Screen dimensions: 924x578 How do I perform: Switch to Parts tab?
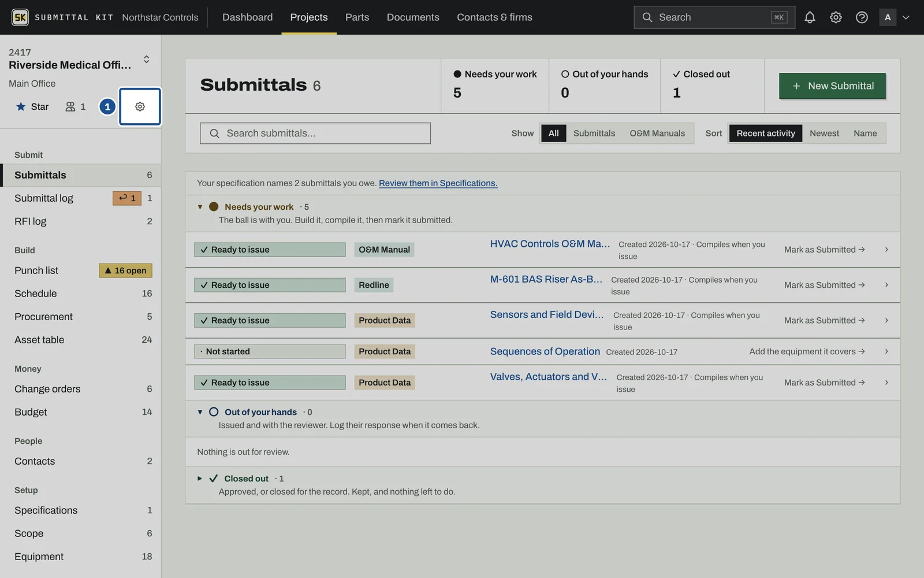(x=357, y=17)
